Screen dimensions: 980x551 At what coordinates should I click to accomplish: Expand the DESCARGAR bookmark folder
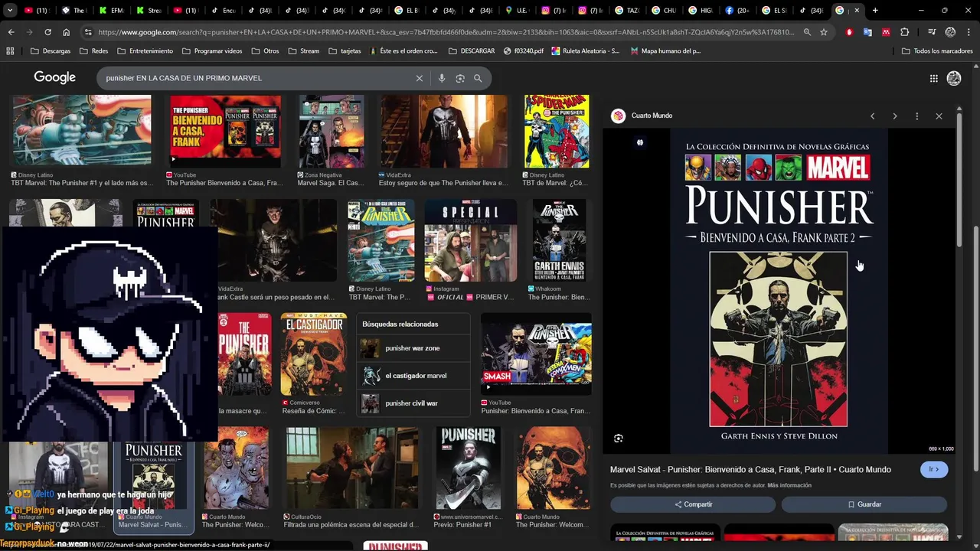click(x=471, y=51)
